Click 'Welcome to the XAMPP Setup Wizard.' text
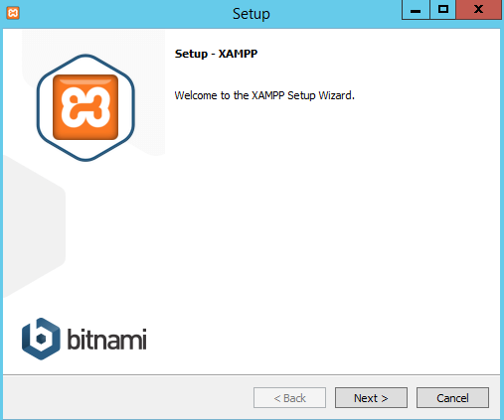This screenshot has height=420, width=504. tap(264, 95)
